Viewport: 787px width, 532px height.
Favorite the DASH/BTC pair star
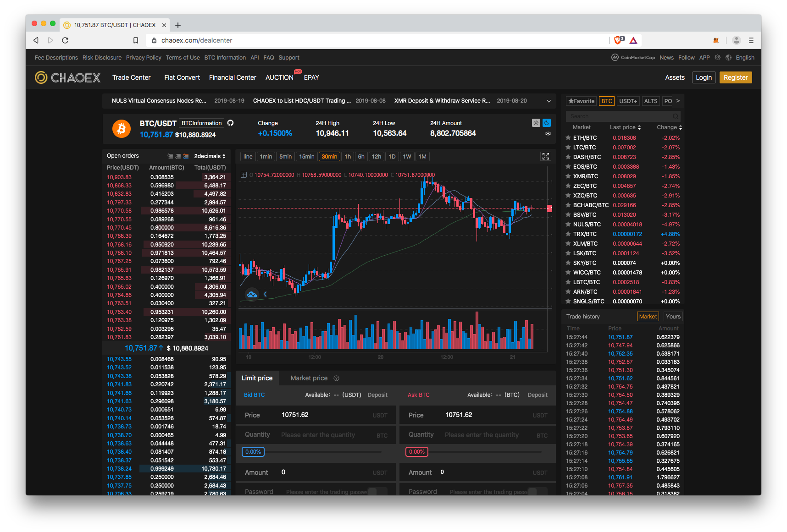[568, 157]
